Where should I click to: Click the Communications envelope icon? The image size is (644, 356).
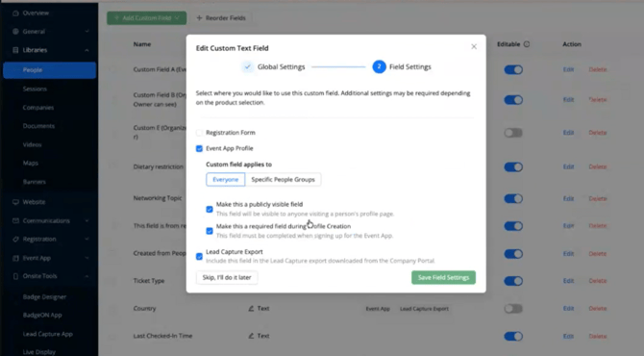15,220
